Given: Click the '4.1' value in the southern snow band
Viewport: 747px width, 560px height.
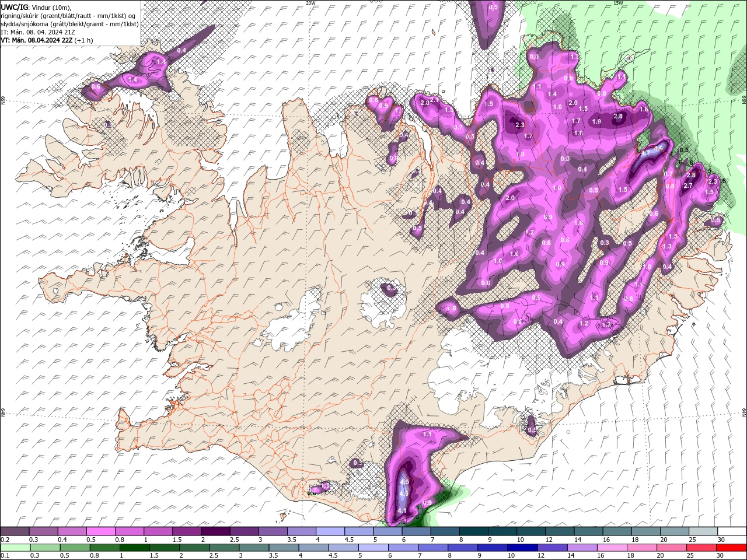Looking at the screenshot, I should 402,510.
